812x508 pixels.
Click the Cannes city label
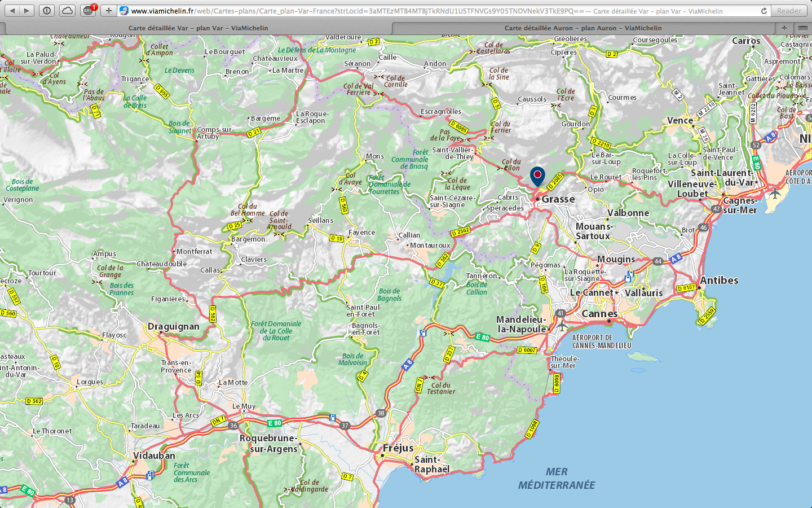(599, 314)
